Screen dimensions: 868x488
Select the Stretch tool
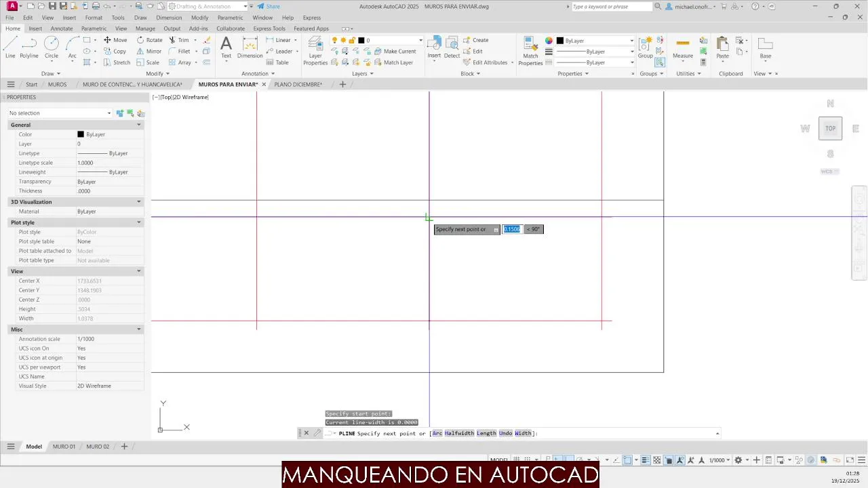[117, 62]
